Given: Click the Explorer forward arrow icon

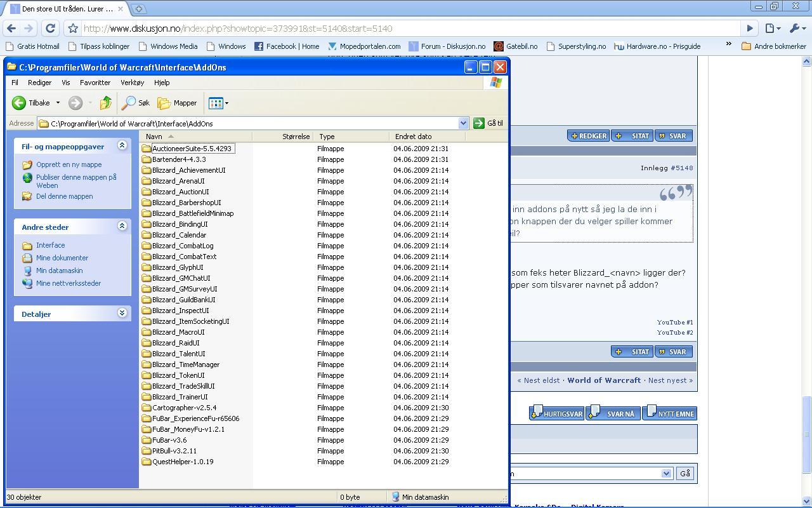Looking at the screenshot, I should [x=75, y=103].
